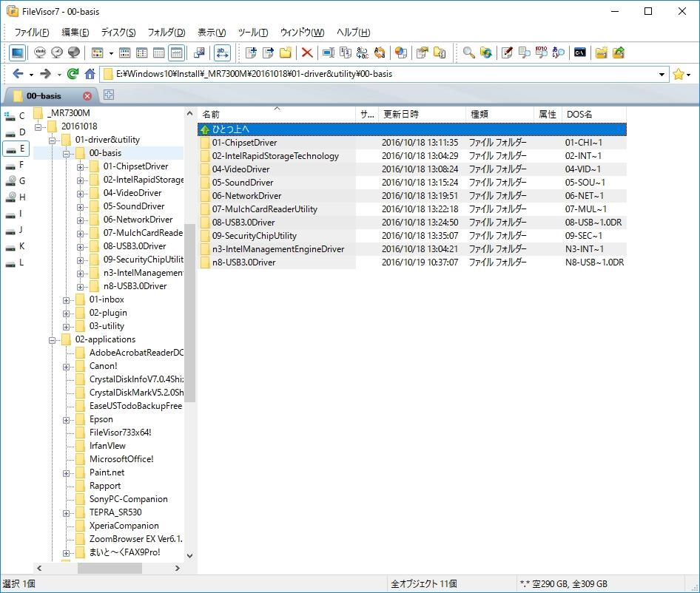Image resolution: width=700 pixels, height=593 pixels.
Task: Click the overlapping image preview icon
Action: point(199,53)
